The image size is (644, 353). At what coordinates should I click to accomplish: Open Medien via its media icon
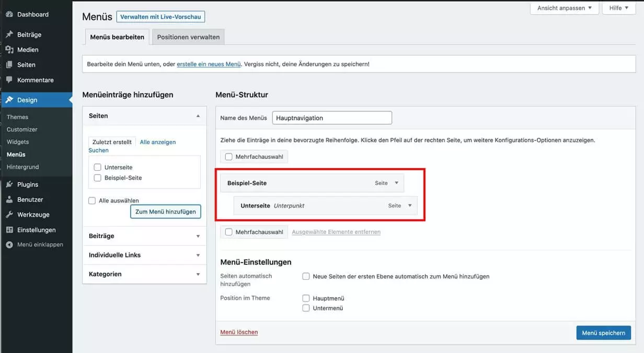pos(9,50)
